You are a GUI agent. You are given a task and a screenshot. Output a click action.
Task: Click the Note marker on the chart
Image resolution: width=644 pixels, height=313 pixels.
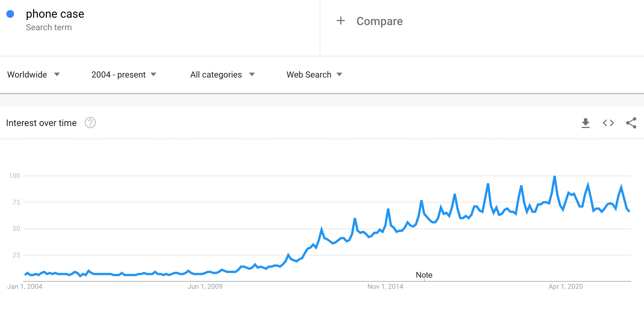coord(424,275)
